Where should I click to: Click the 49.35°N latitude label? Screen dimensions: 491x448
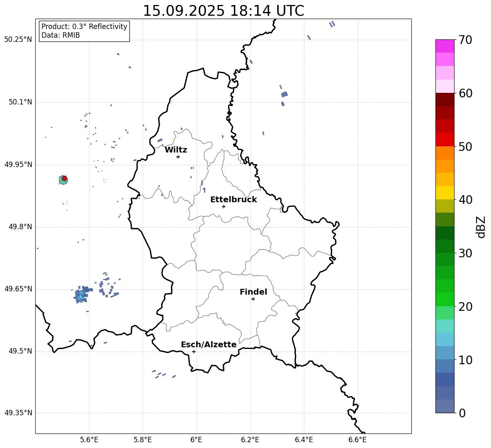[18, 413]
